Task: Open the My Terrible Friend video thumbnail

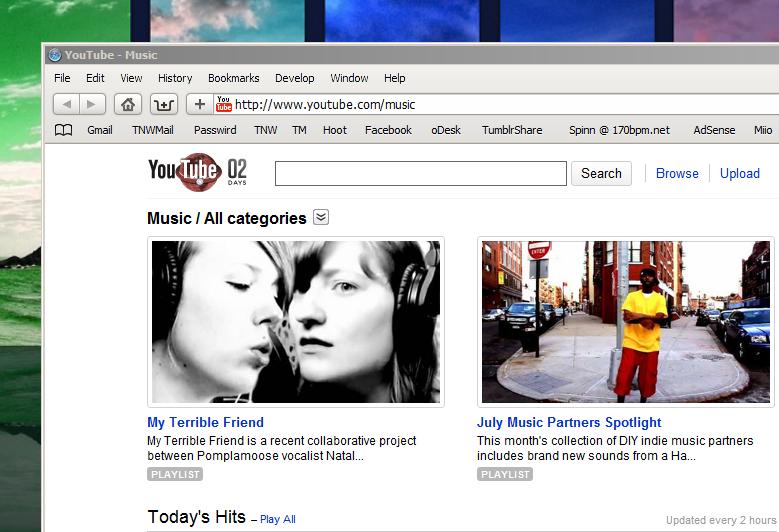Action: pyautogui.click(x=294, y=322)
